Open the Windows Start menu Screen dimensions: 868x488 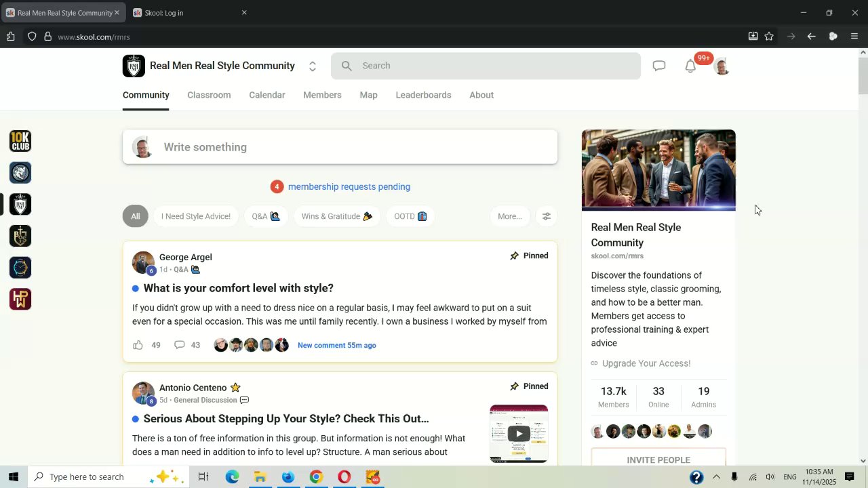13,477
